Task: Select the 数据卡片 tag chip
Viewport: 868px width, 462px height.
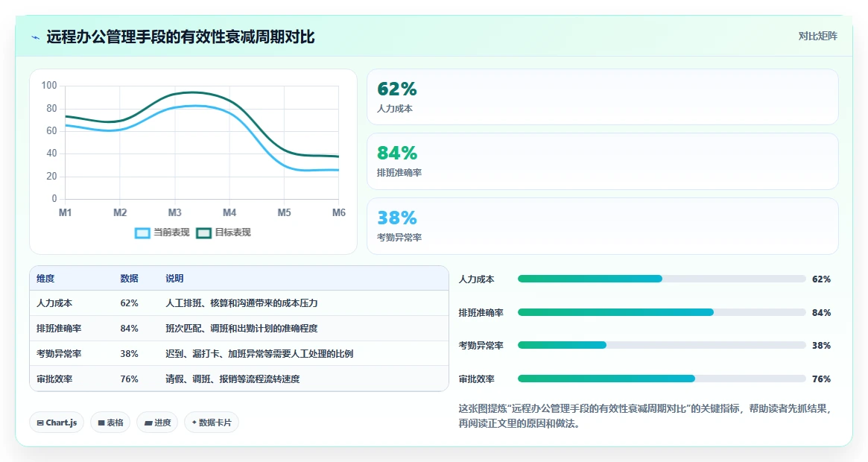Action: click(212, 423)
